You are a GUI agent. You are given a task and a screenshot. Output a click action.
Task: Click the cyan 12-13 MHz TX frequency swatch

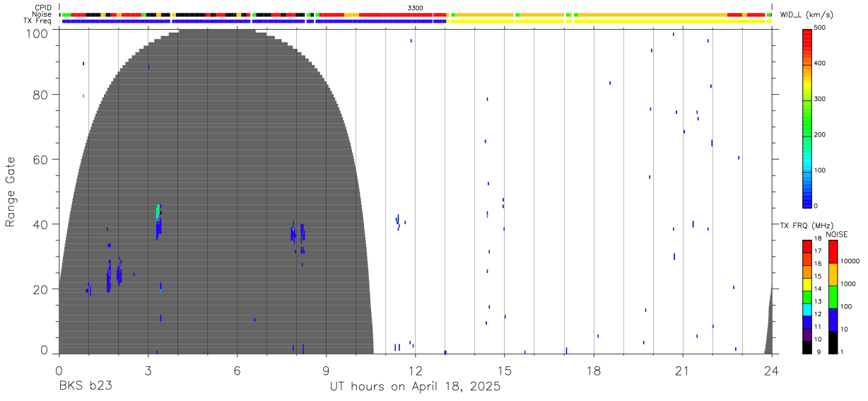click(808, 310)
